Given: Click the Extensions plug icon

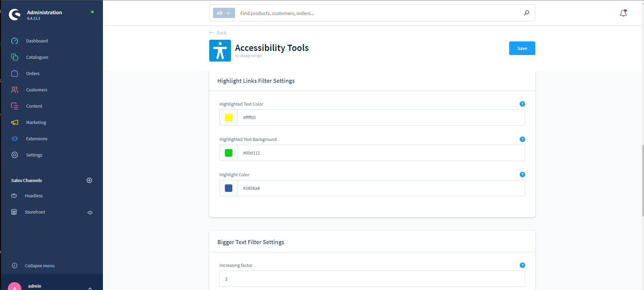Looking at the screenshot, I should pyautogui.click(x=15, y=139).
